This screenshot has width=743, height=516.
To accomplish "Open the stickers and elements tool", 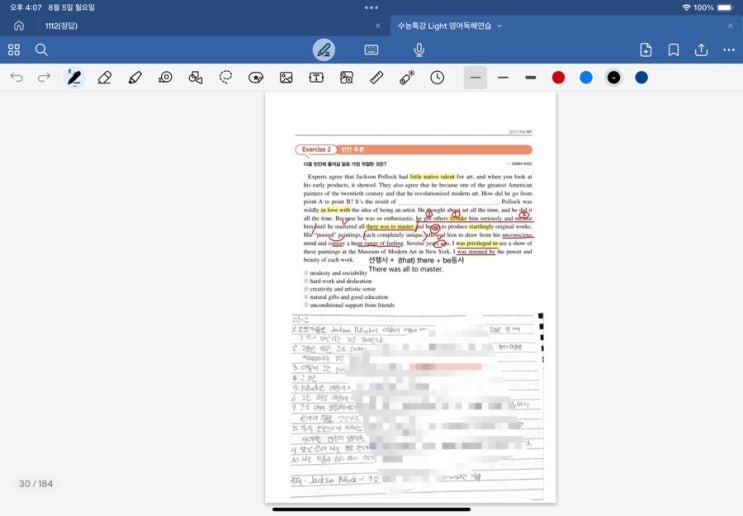I will (256, 77).
